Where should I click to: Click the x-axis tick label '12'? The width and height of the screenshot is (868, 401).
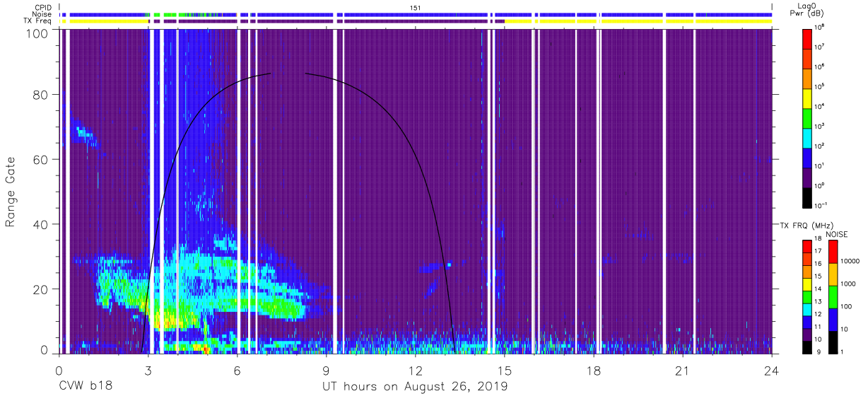coord(415,371)
